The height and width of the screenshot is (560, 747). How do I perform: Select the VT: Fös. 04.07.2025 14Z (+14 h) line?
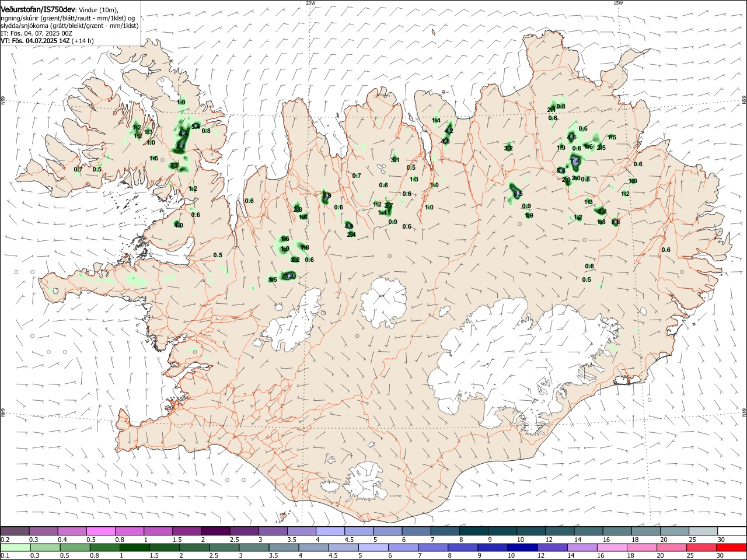pos(47,41)
